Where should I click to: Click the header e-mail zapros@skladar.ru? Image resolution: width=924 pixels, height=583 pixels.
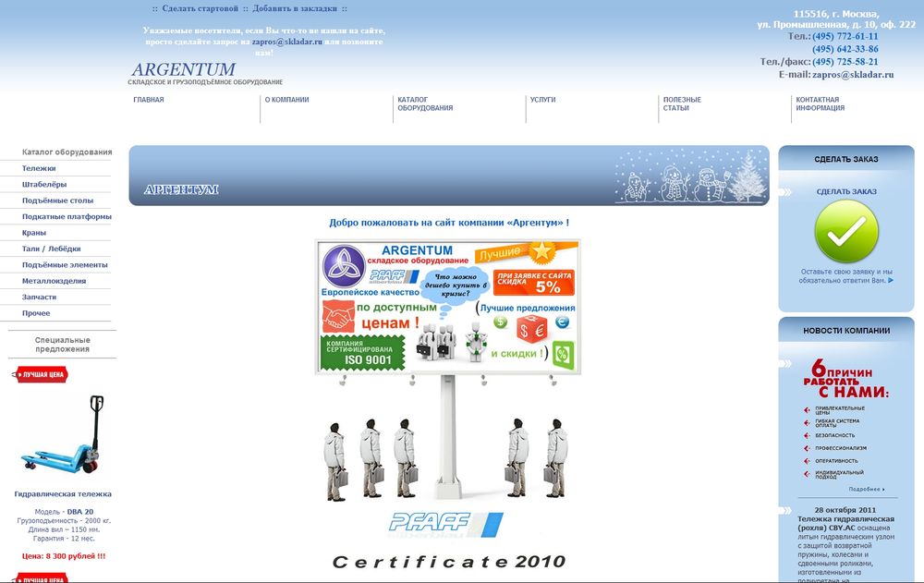(x=853, y=75)
